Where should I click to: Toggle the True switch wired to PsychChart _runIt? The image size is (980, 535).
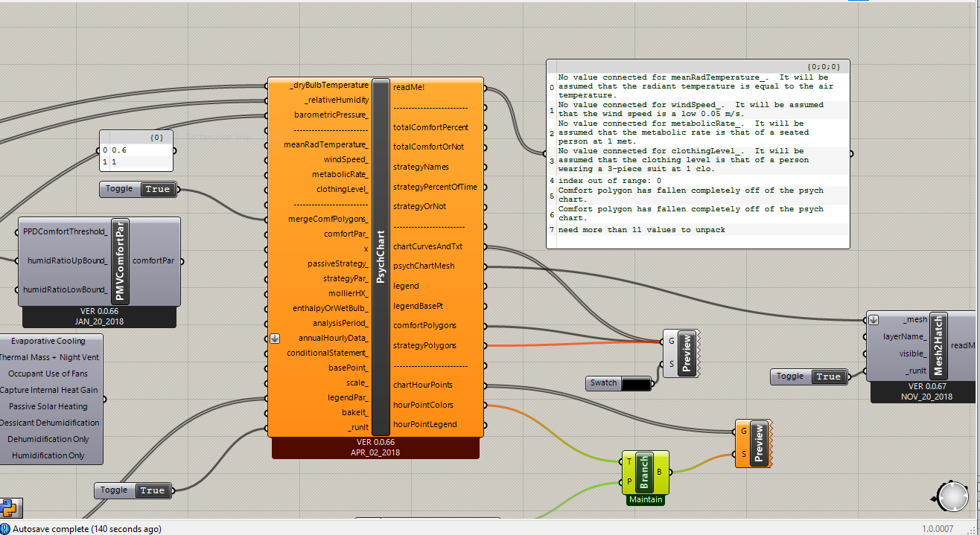(x=152, y=490)
